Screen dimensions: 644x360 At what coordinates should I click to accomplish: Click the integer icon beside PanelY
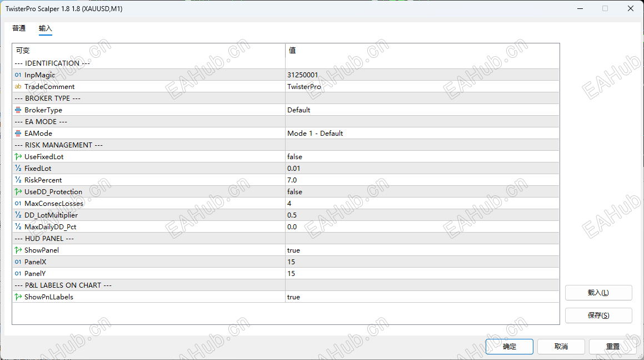[x=18, y=273]
